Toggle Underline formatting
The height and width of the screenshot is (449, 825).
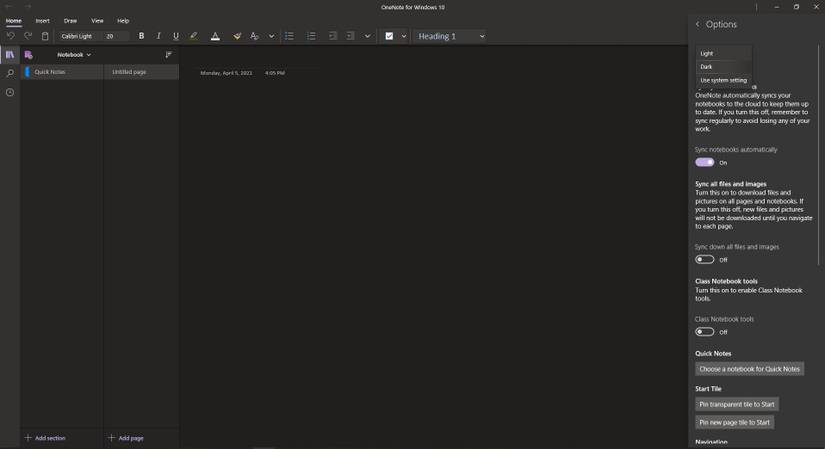pyautogui.click(x=176, y=36)
